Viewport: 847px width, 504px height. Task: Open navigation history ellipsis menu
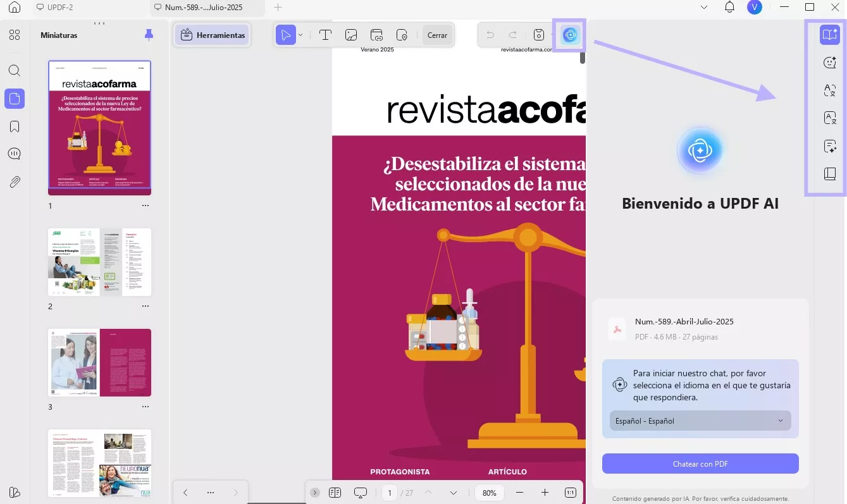[x=211, y=492]
